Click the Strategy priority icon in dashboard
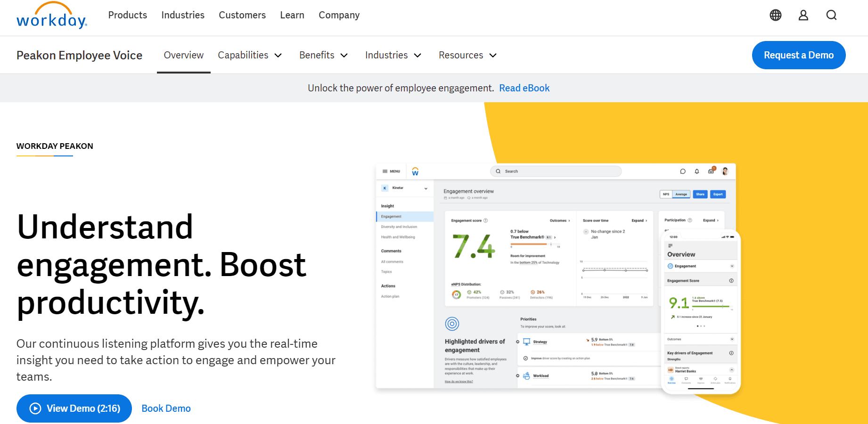This screenshot has height=424, width=868. pyautogui.click(x=527, y=342)
